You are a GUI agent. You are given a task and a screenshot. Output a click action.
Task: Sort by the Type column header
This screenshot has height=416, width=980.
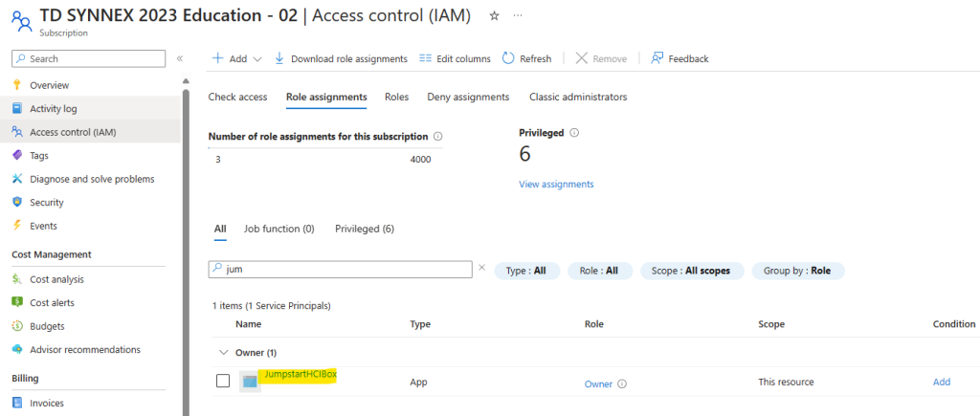click(420, 324)
